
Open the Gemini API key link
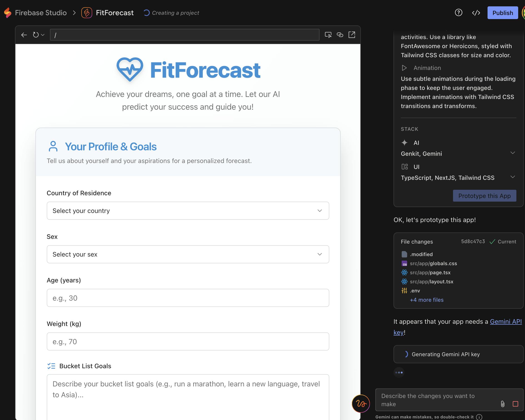(x=505, y=322)
